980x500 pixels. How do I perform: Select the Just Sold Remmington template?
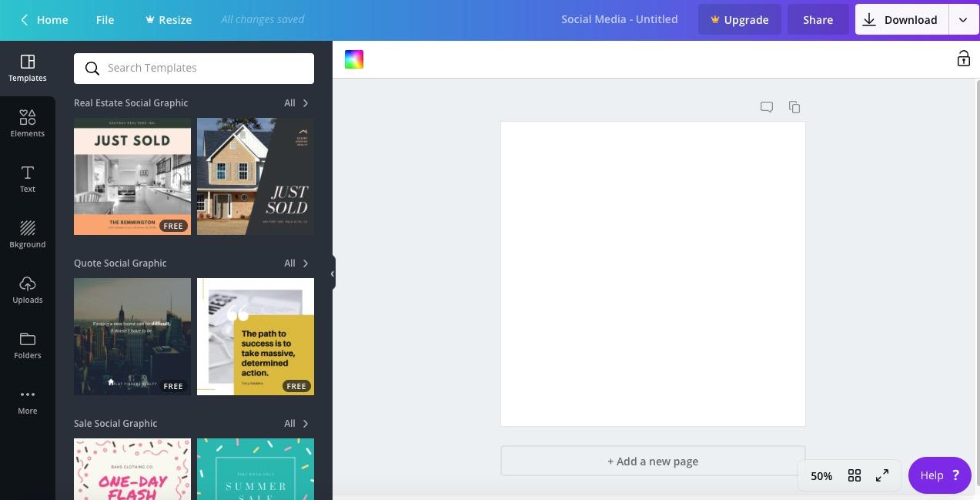point(132,176)
